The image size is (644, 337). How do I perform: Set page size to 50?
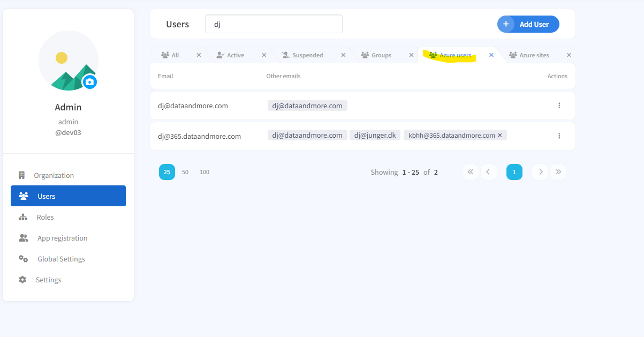(185, 172)
